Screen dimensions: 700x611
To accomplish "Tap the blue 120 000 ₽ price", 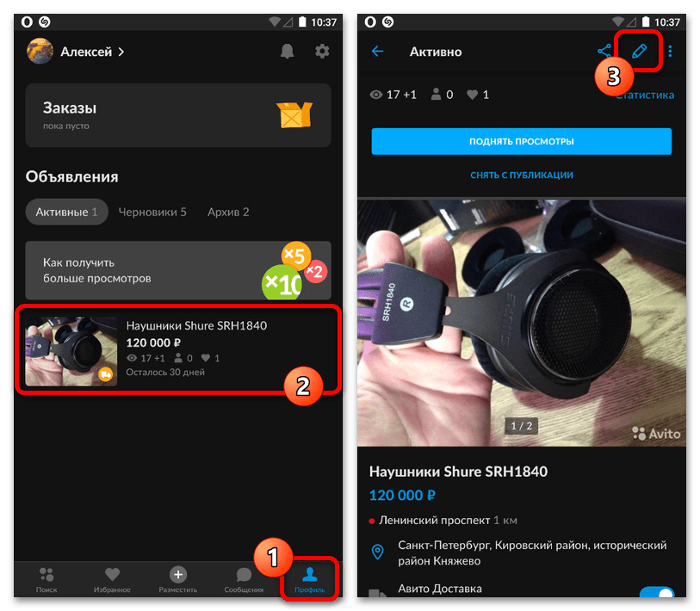I will pos(402,496).
